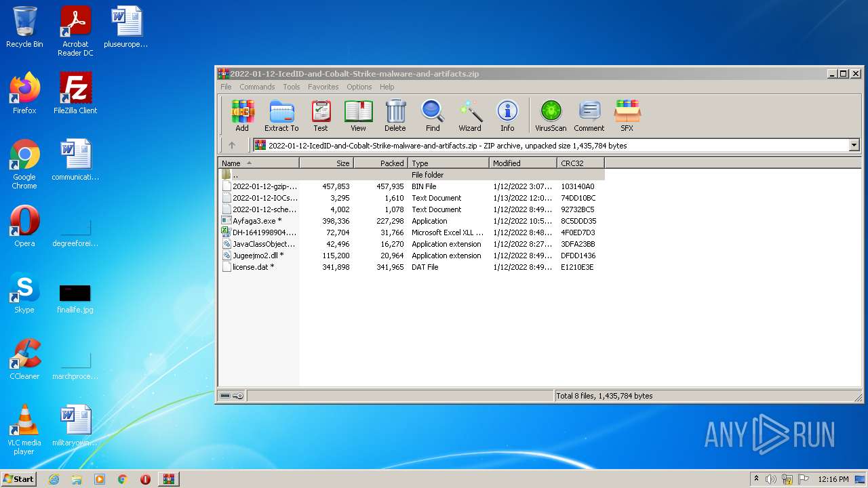The image size is (868, 488).
Task: Select license.dat in the list
Action: pyautogui.click(x=412, y=267)
